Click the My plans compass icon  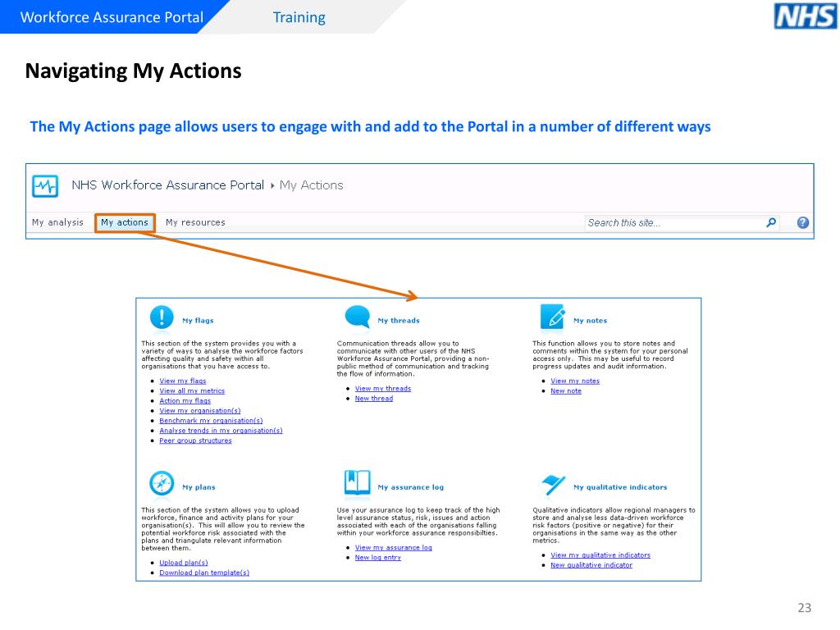click(162, 483)
